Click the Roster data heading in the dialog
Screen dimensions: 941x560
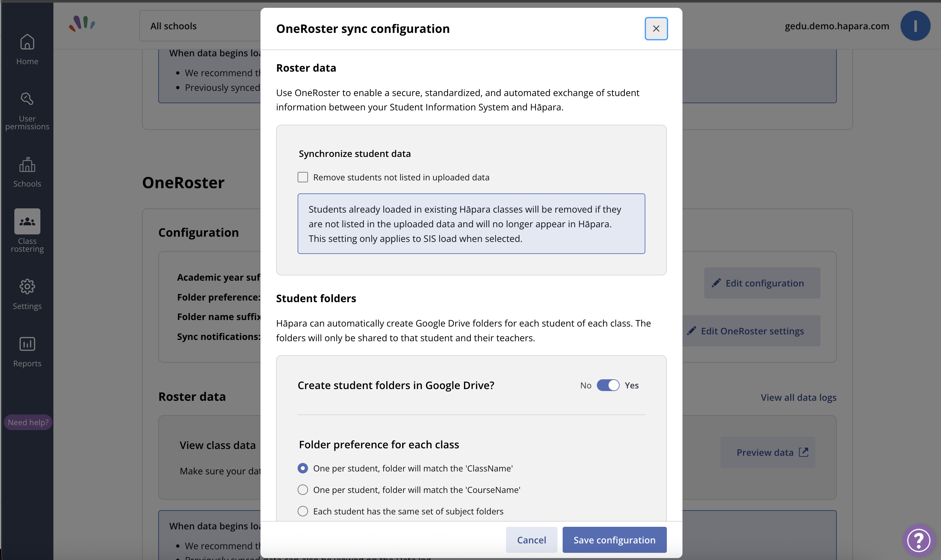coord(306,68)
